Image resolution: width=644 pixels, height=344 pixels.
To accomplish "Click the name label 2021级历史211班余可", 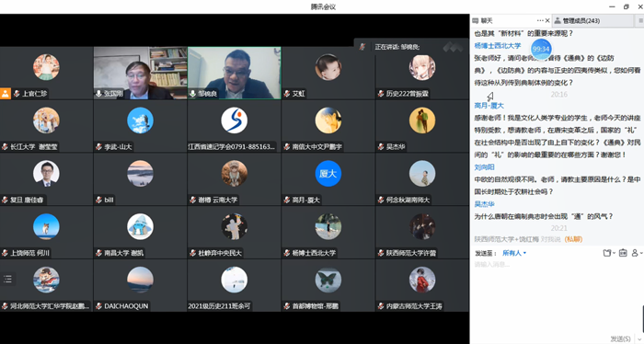I will click(x=219, y=305).
